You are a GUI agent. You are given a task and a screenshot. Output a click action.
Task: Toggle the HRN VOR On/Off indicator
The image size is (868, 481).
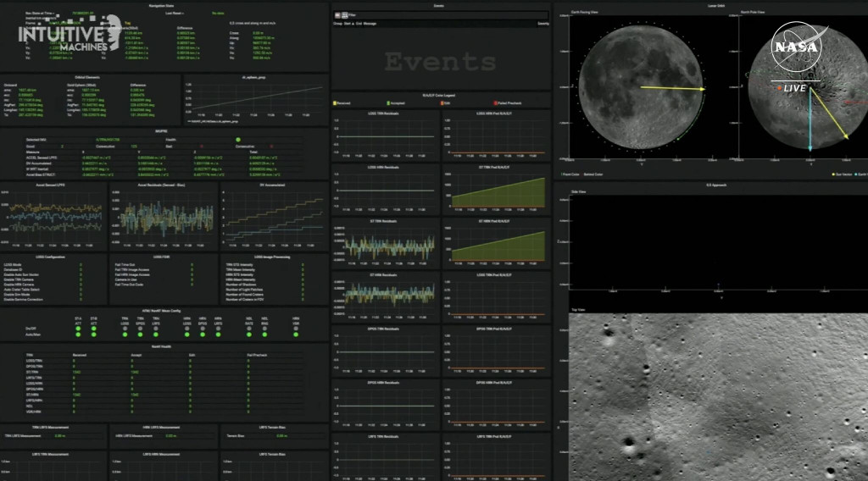(296, 329)
